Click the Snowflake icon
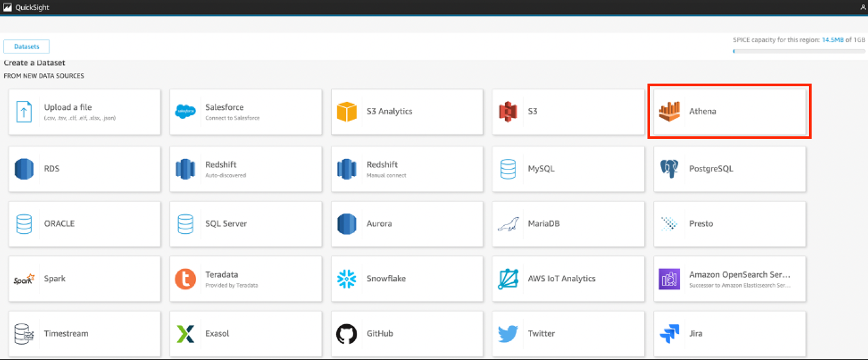The height and width of the screenshot is (360, 868). [347, 279]
